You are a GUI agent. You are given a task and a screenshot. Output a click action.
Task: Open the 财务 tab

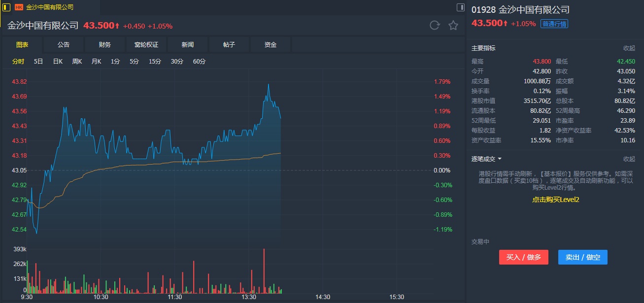click(105, 45)
